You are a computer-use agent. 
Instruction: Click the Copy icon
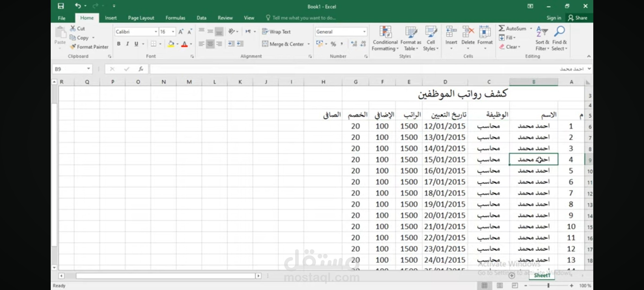(72, 38)
